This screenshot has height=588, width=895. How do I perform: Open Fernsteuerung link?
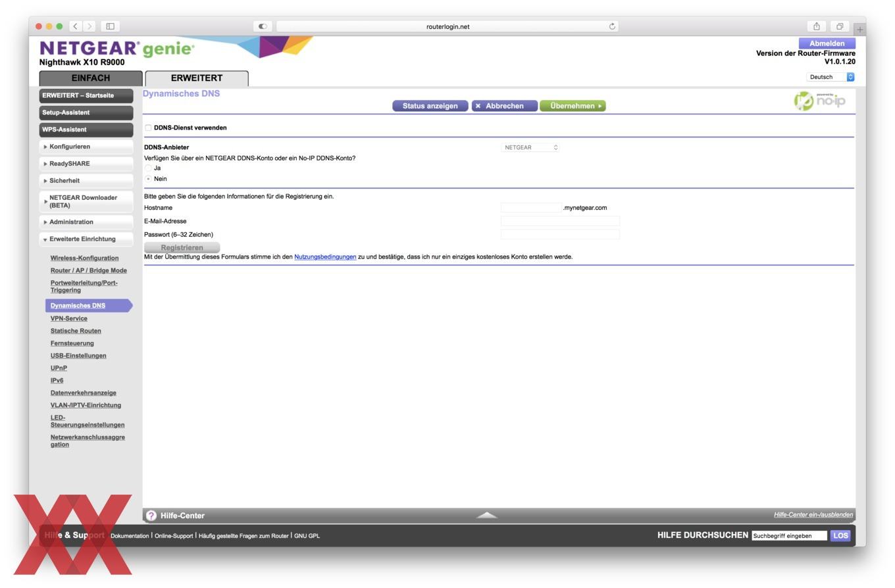pos(72,343)
